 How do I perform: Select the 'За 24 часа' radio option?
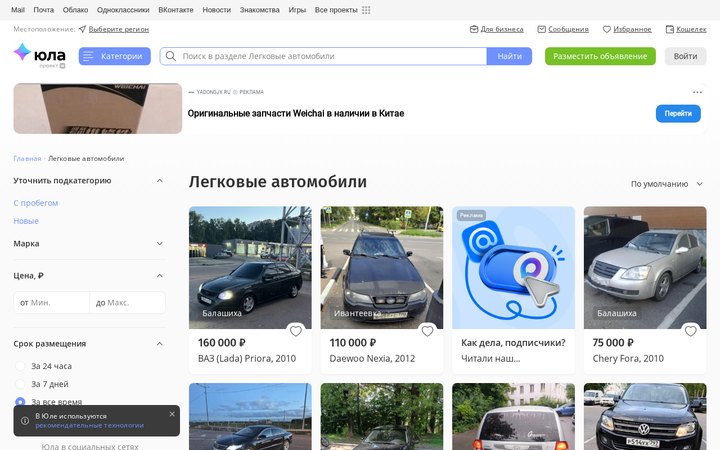(20, 366)
